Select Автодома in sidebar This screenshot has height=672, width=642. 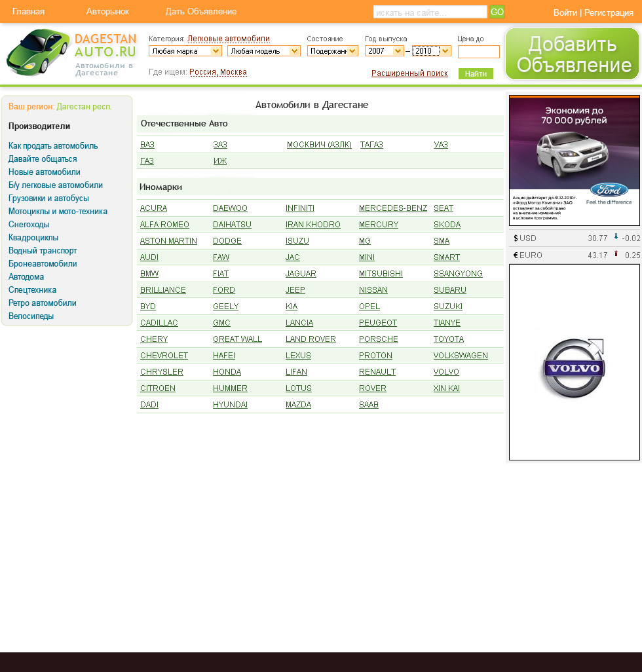pyautogui.click(x=26, y=277)
